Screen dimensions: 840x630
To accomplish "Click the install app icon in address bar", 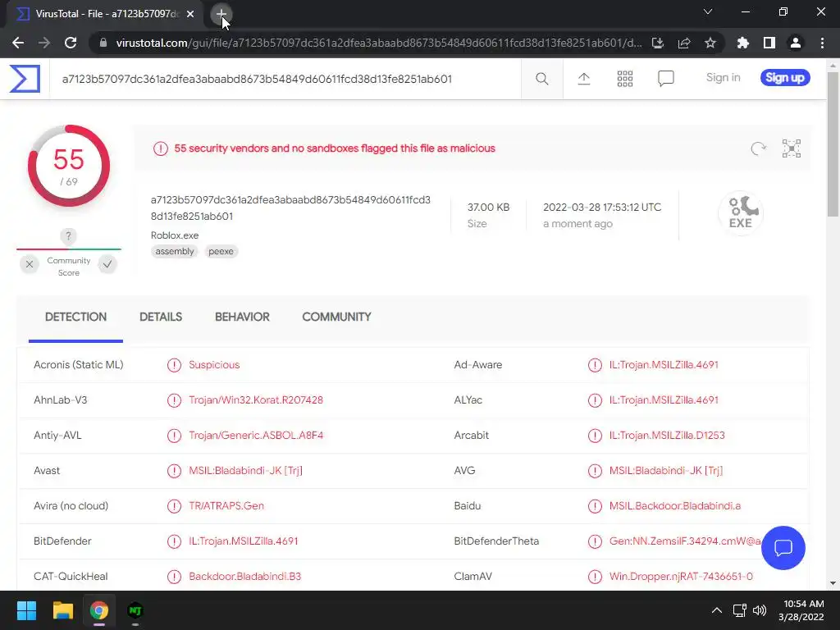I will 657,43.
